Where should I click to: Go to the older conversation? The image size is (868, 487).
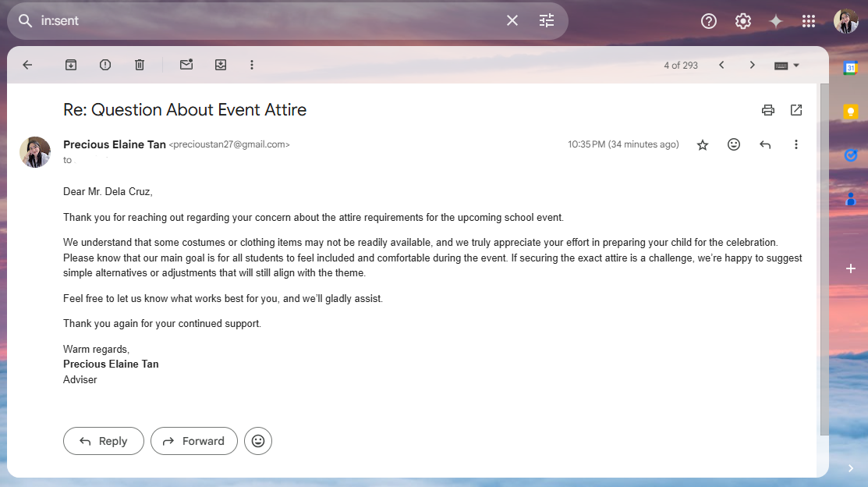(752, 65)
